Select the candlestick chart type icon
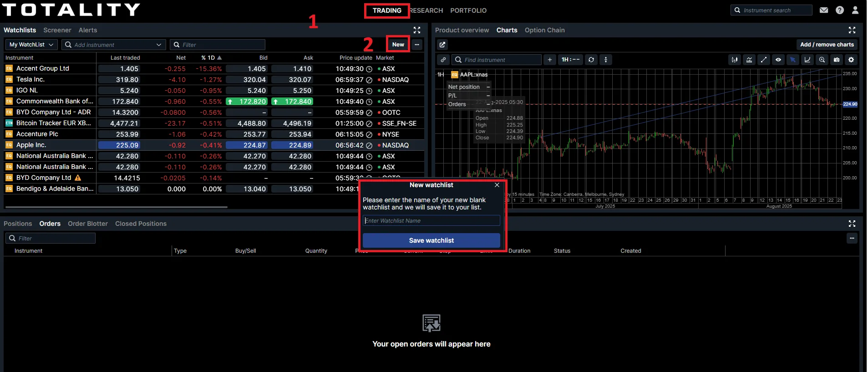 point(735,60)
